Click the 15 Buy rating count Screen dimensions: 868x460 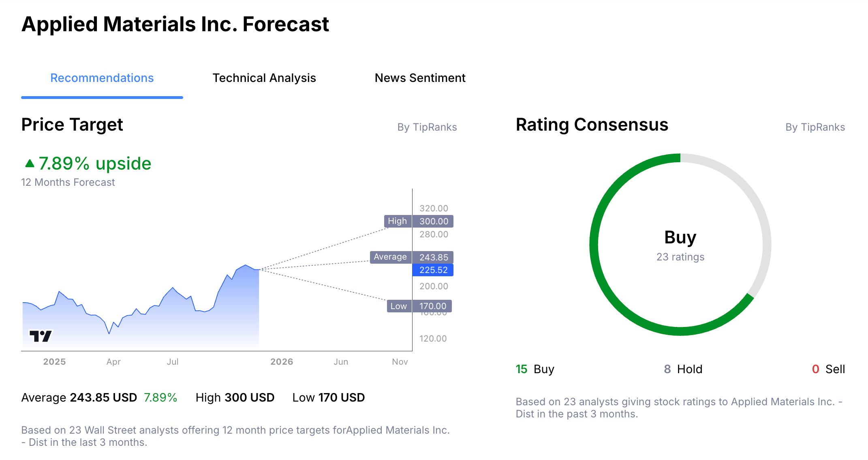coord(535,369)
